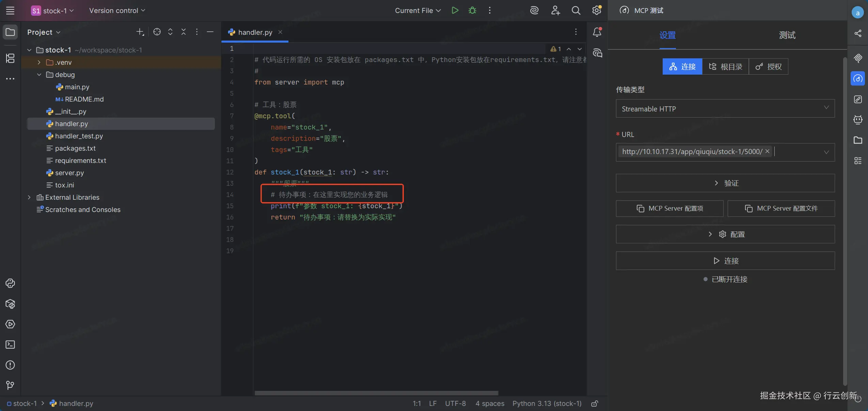The height and width of the screenshot is (411, 868).
Task: Open Python Packages tool window icon
Action: (x=10, y=304)
